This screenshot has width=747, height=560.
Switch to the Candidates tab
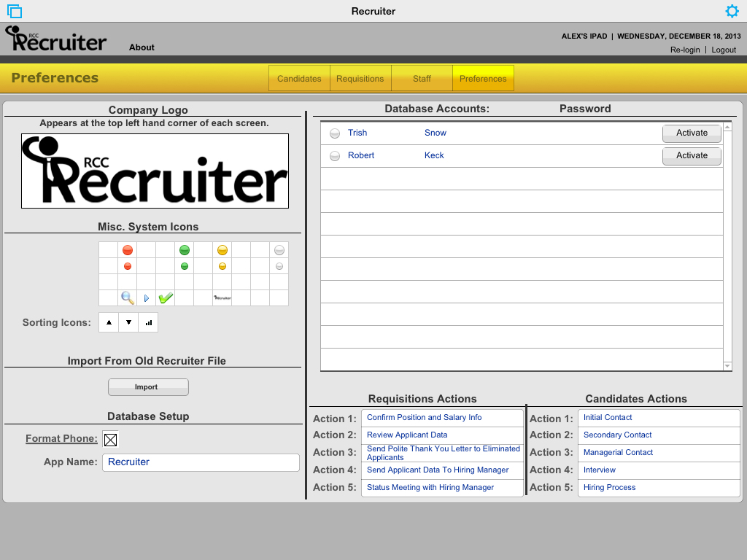(299, 79)
